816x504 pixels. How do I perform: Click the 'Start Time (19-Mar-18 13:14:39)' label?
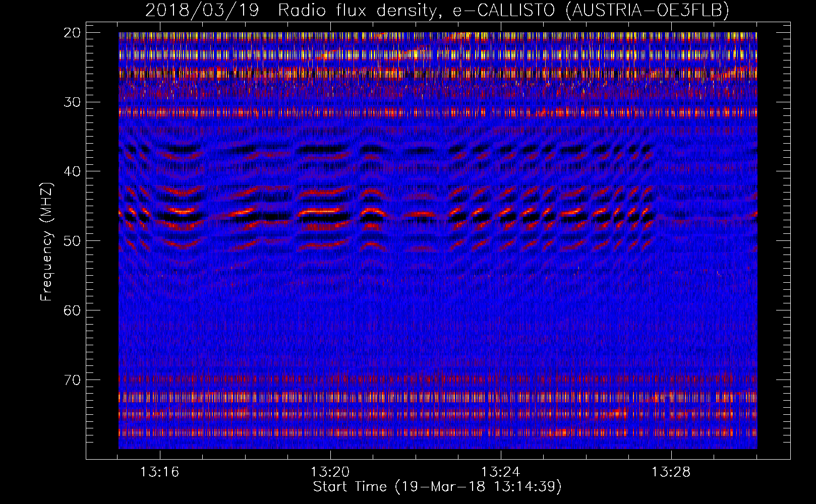tap(437, 486)
